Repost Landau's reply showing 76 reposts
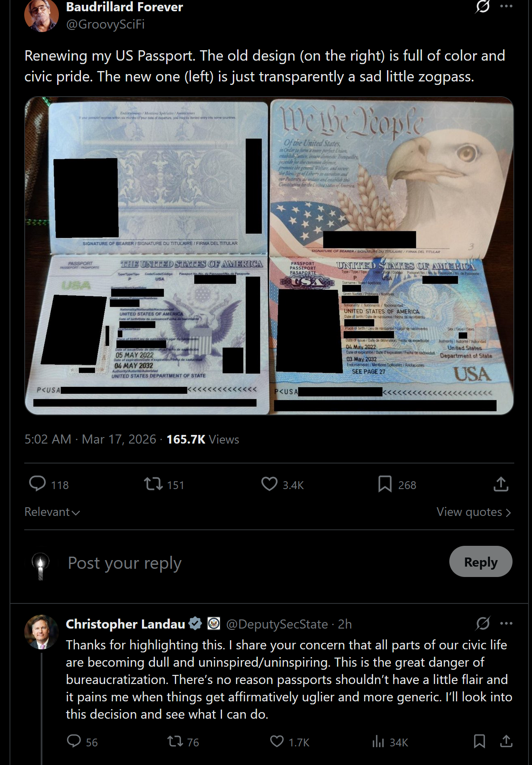The width and height of the screenshot is (532, 765). tap(175, 742)
